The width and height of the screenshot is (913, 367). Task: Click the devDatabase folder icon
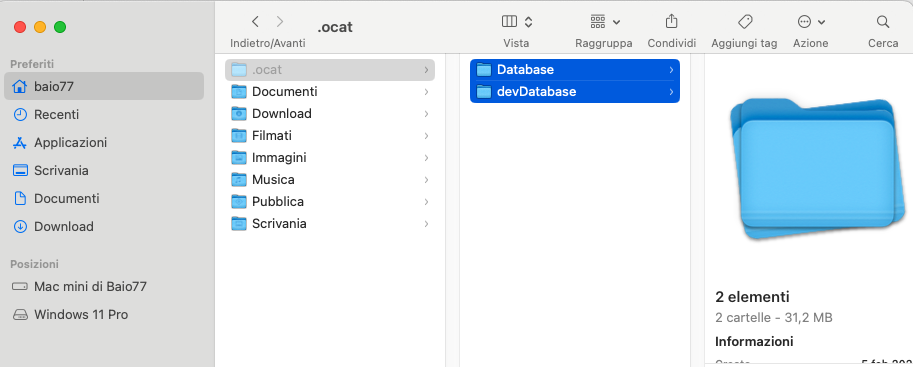coord(484,91)
